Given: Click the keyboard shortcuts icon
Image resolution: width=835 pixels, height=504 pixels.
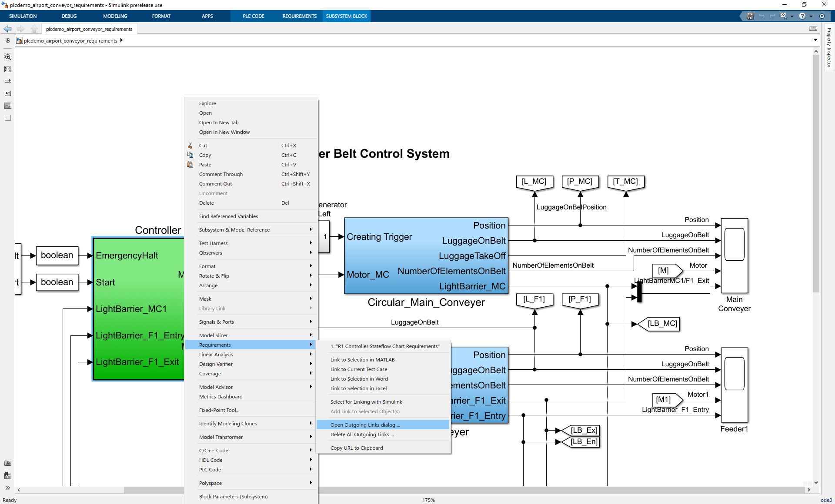Looking at the screenshot, I should [813, 29].
